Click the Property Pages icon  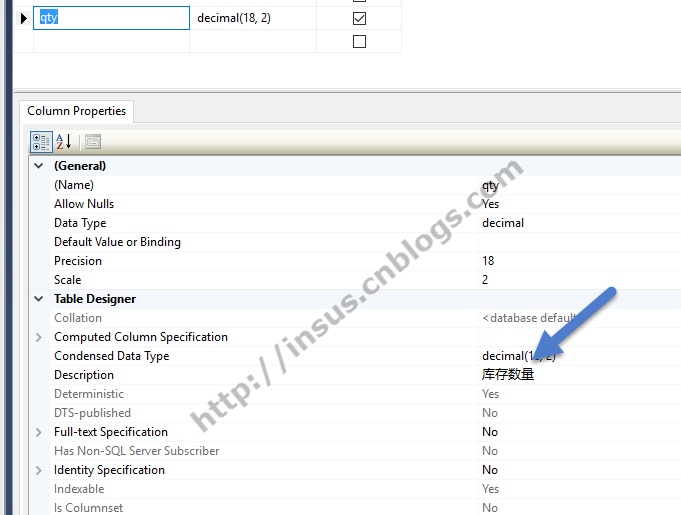[x=93, y=142]
